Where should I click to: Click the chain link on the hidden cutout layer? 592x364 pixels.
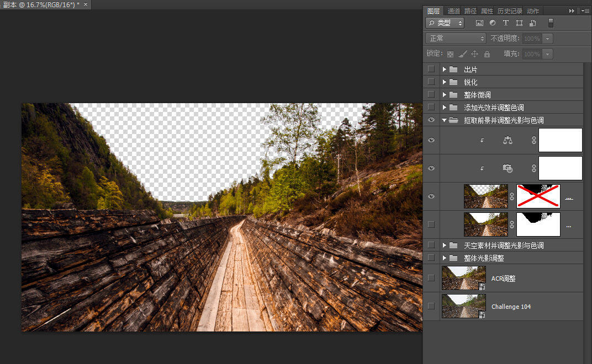point(512,224)
